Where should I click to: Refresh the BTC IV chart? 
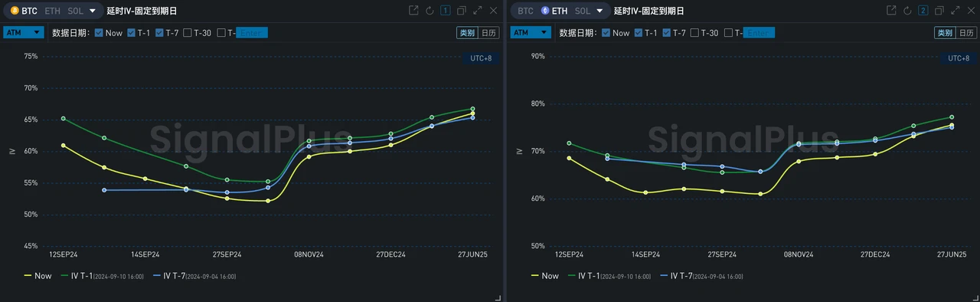[x=430, y=11]
